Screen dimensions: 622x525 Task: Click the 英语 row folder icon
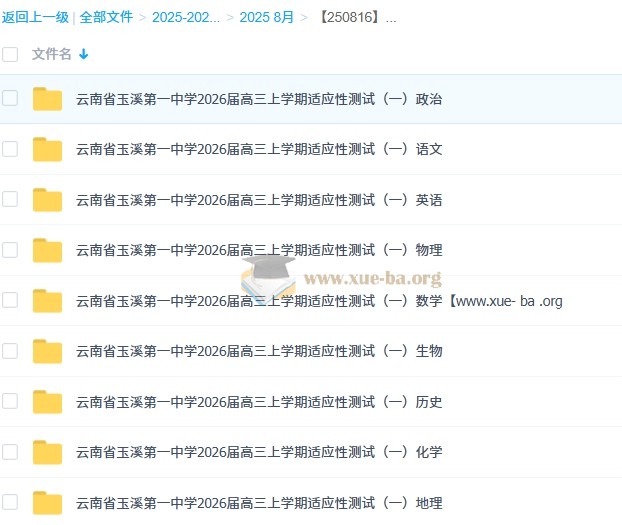[47, 200]
